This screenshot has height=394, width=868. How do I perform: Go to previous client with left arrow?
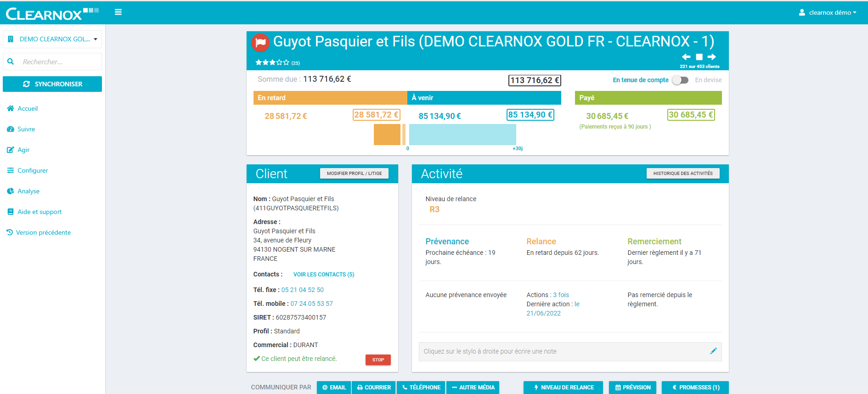[686, 57]
